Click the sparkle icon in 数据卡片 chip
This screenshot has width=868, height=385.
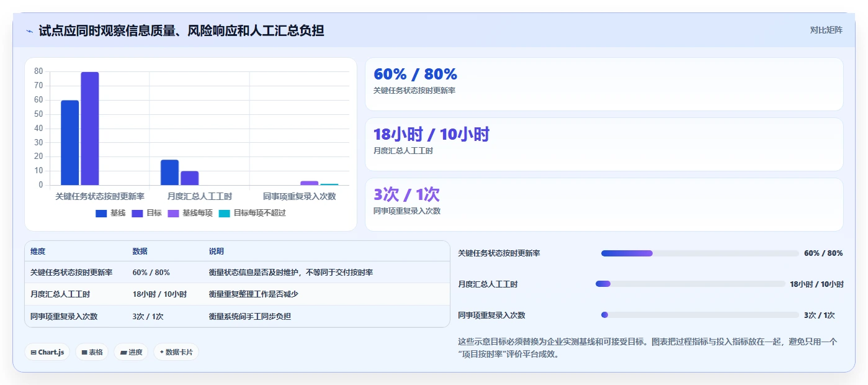click(x=162, y=352)
